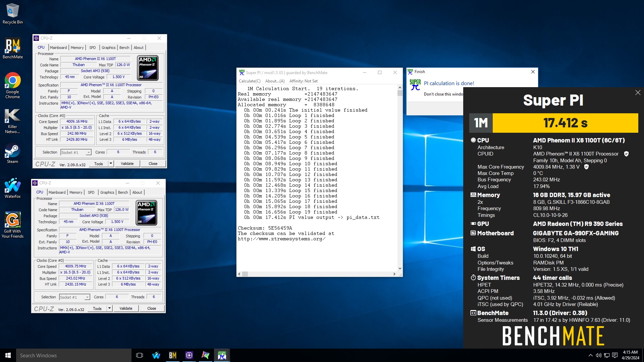Open SPD tab in upper CPU-Z
Viewport: 644px width, 362px height.
pos(93,48)
